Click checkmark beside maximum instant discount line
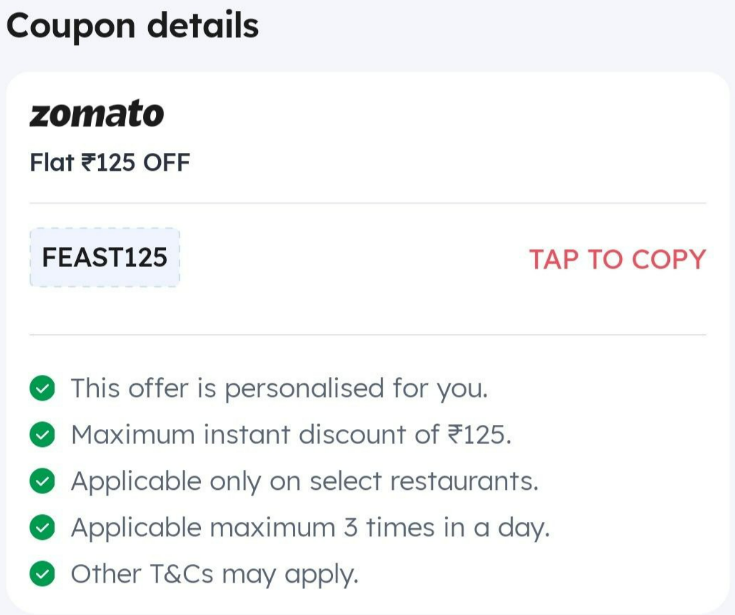Screen dimensions: 735x615 click(42, 435)
